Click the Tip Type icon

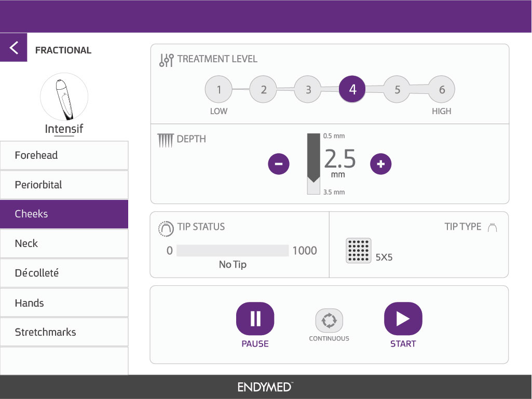click(x=493, y=227)
